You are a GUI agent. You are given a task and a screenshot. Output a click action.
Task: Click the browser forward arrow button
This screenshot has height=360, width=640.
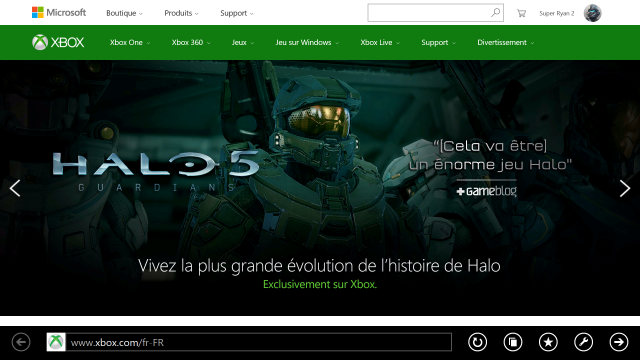click(x=619, y=342)
